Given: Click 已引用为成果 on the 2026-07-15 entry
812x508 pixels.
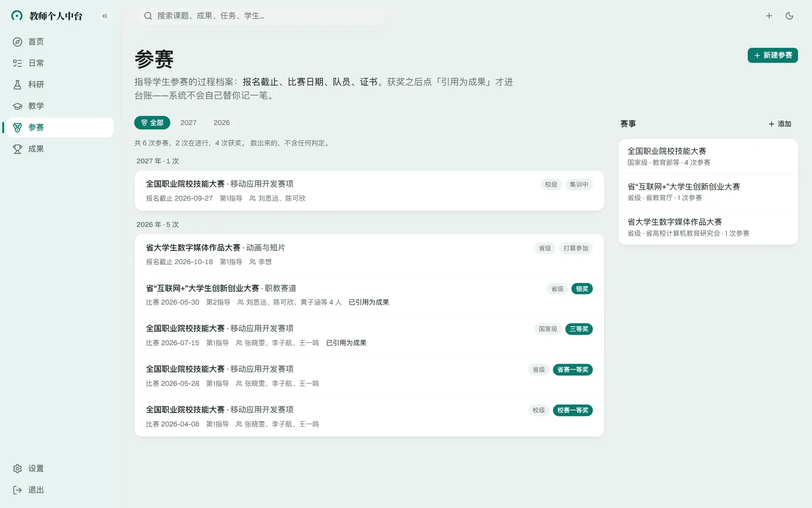Looking at the screenshot, I should pyautogui.click(x=346, y=343).
